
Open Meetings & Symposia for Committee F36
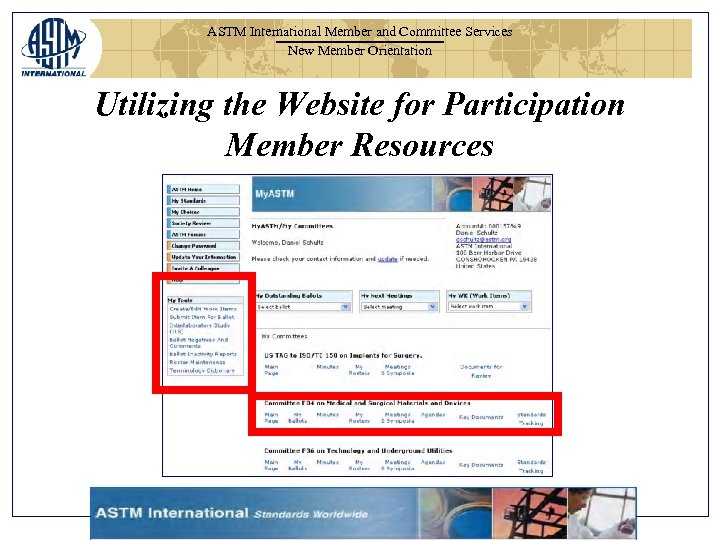[398, 465]
